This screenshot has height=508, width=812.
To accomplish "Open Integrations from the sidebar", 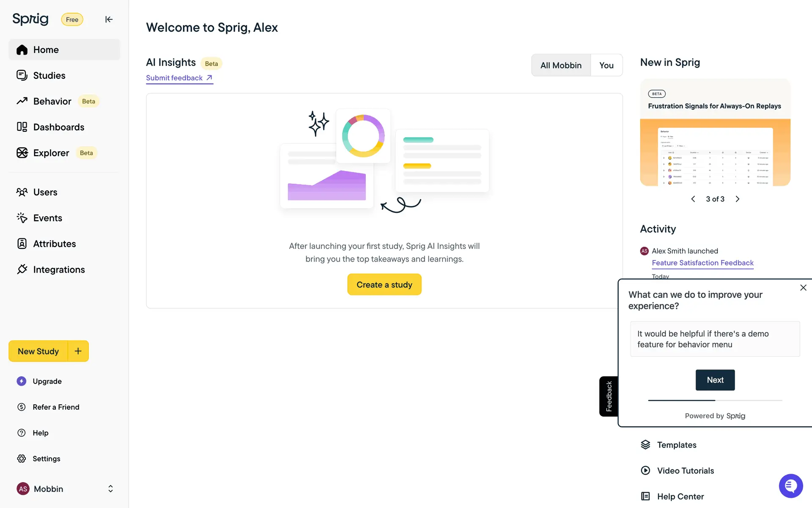I will pyautogui.click(x=59, y=270).
